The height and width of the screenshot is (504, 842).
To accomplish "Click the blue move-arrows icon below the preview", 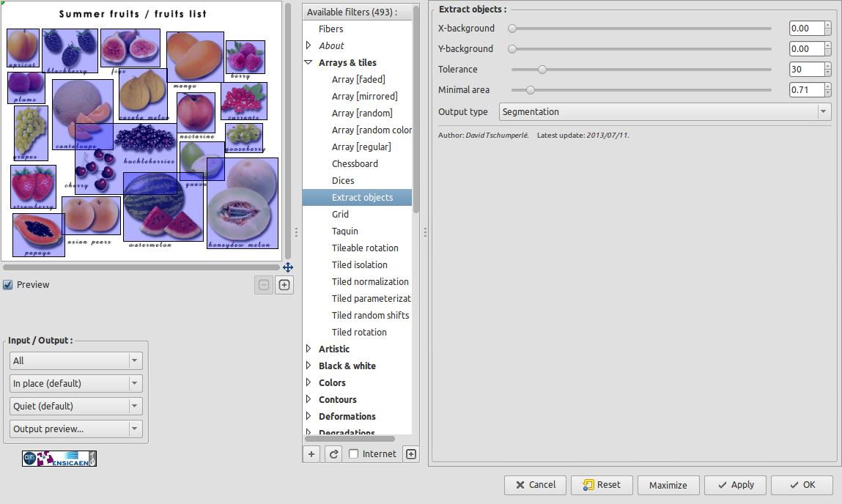I will coord(288,267).
